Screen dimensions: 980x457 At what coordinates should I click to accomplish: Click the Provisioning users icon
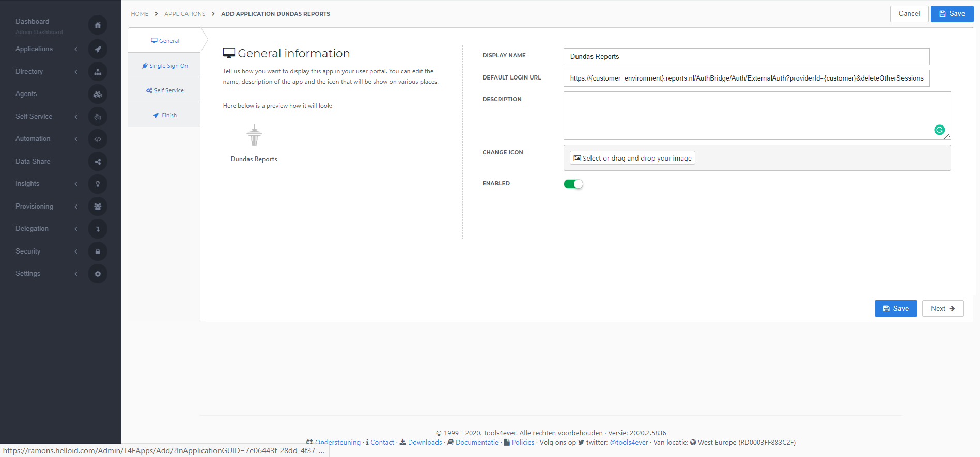[98, 207]
